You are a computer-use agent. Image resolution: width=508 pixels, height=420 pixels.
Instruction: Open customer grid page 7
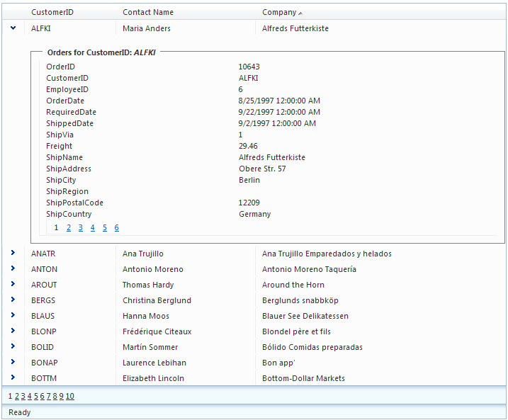point(49,396)
